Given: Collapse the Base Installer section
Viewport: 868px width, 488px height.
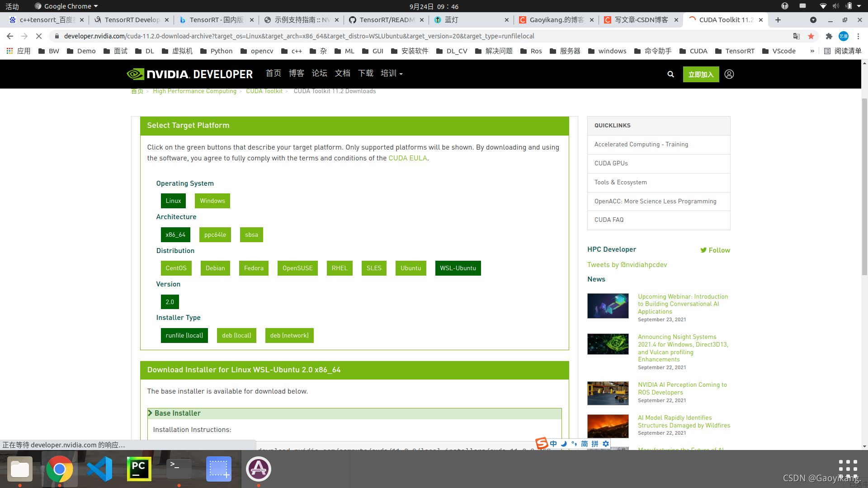Looking at the screenshot, I should coord(177,413).
